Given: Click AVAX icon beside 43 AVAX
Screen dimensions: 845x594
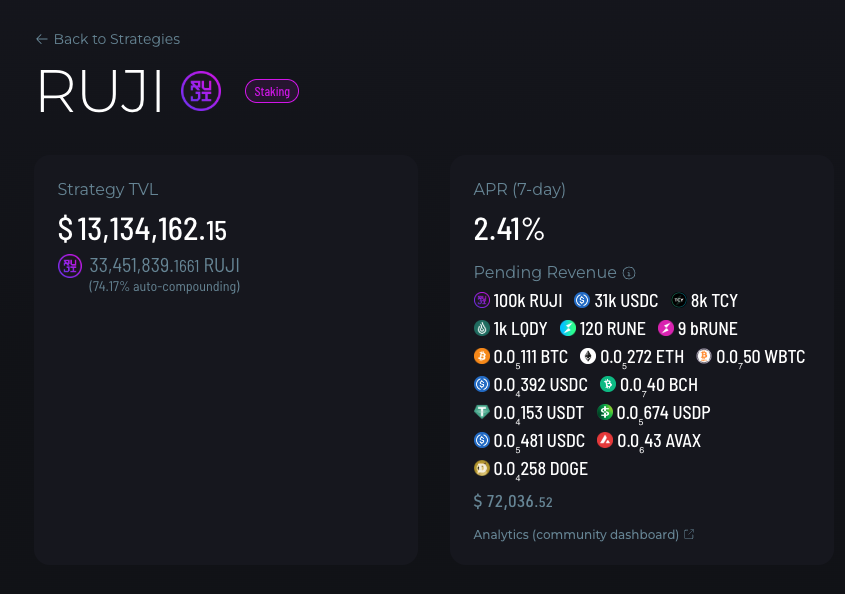Looking at the screenshot, I should pos(605,440).
